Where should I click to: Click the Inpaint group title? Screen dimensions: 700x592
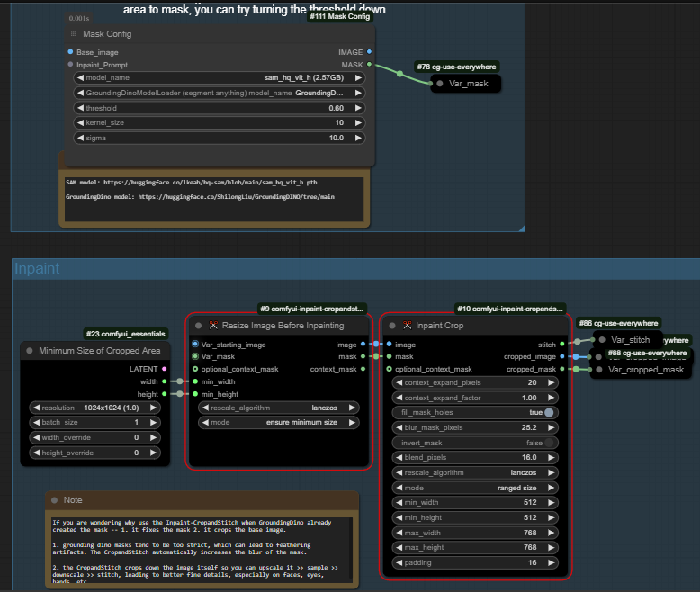37,268
